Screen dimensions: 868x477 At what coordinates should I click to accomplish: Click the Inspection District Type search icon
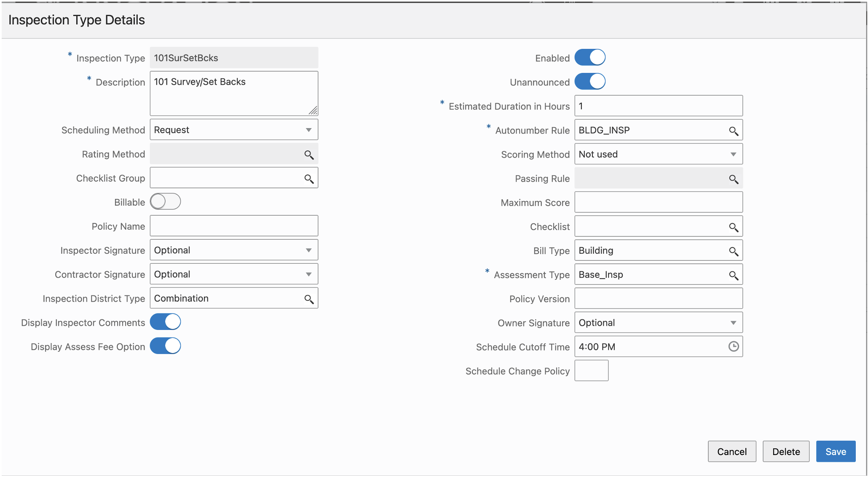(309, 299)
